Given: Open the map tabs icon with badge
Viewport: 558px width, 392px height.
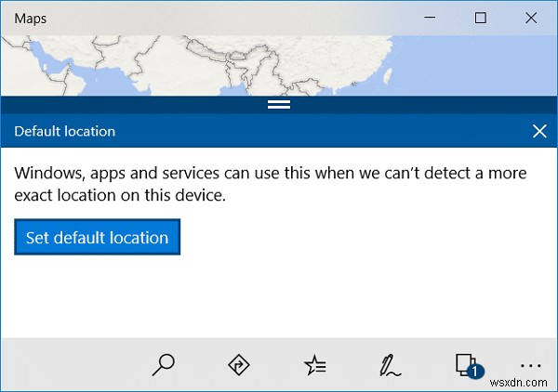Looking at the screenshot, I should coord(466,365).
